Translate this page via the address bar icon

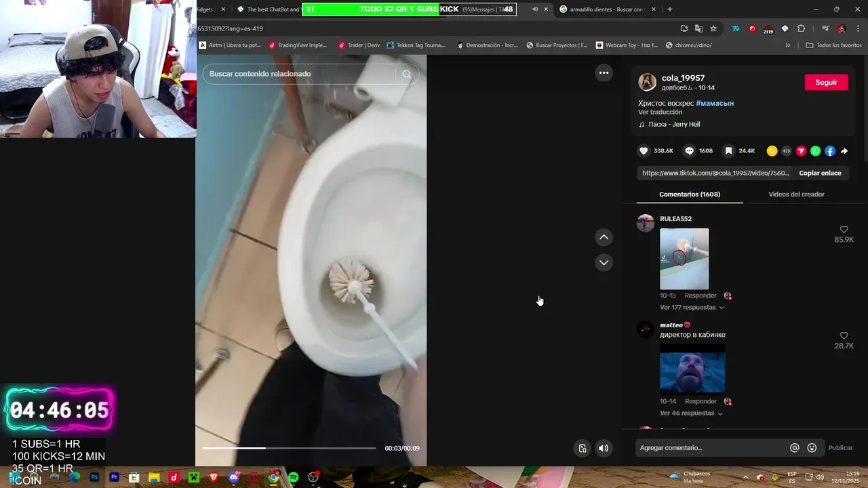699,28
